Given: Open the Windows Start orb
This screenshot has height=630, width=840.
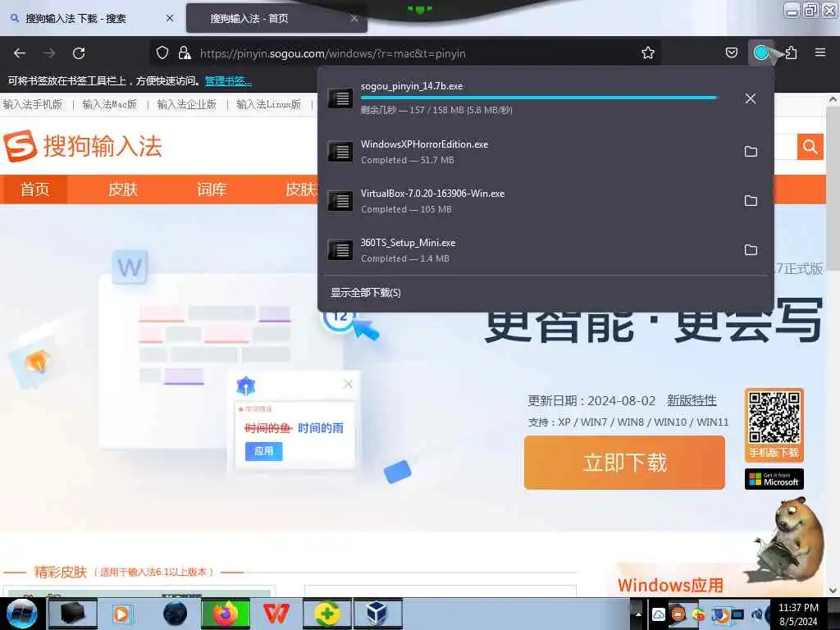Looking at the screenshot, I should (21, 614).
